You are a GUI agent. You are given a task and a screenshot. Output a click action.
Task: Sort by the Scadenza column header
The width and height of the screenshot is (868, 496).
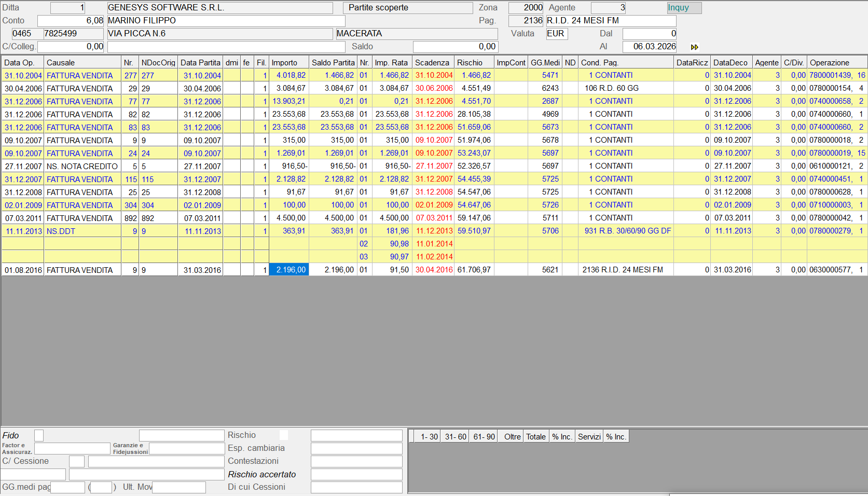(x=433, y=63)
